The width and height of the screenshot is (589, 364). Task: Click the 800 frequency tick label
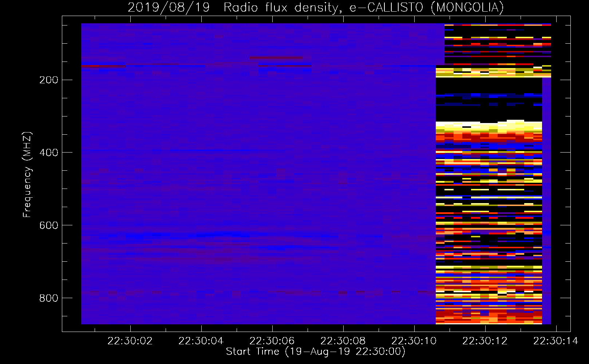pyautogui.click(x=49, y=298)
